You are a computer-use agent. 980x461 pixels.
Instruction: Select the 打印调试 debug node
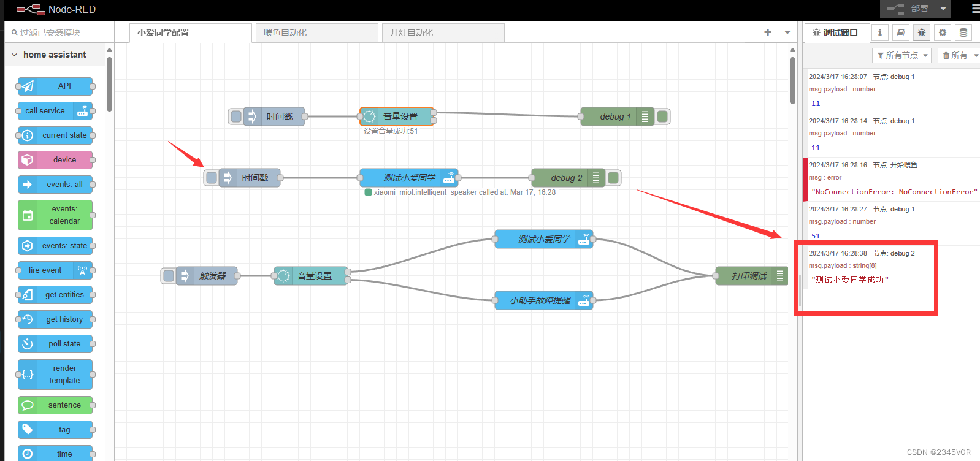[x=751, y=276]
